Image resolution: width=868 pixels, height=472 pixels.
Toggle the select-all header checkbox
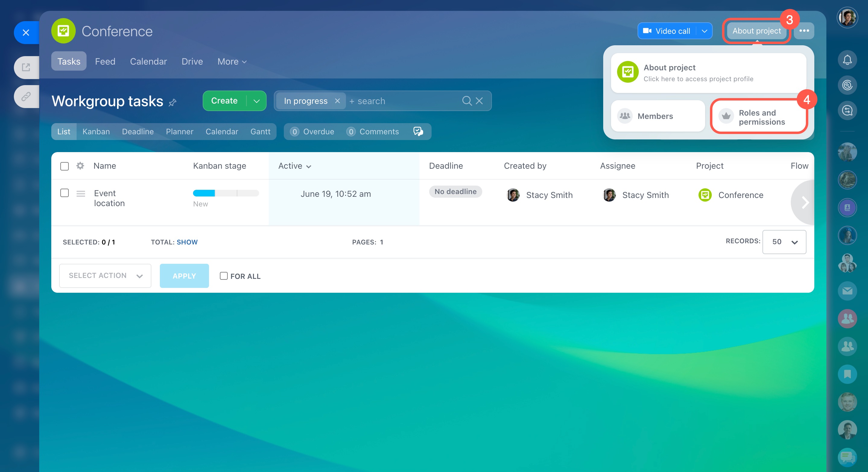pyautogui.click(x=64, y=166)
